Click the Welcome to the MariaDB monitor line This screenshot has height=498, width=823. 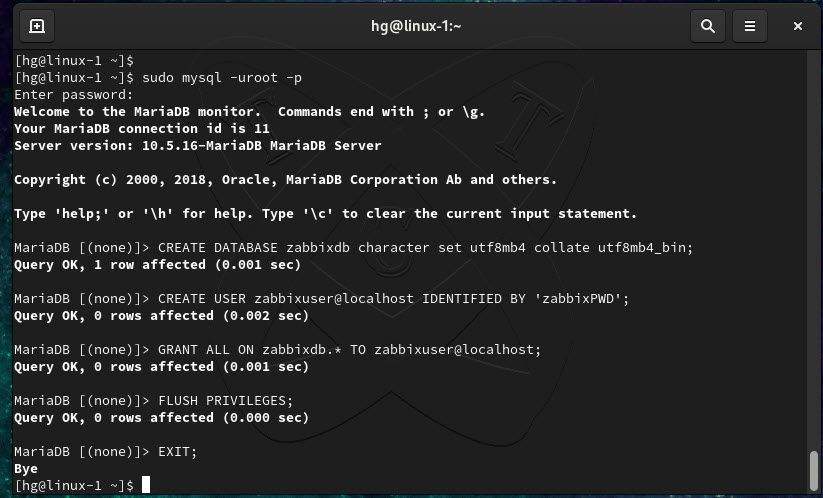(x=250, y=112)
